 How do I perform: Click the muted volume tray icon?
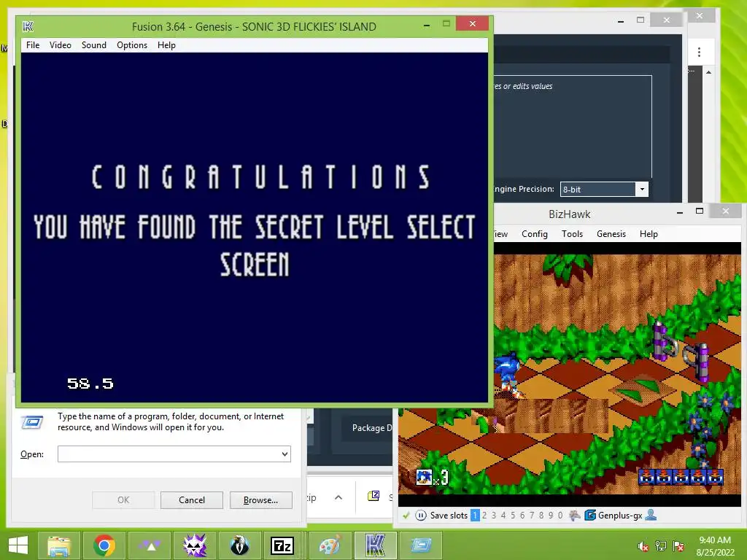643,546
